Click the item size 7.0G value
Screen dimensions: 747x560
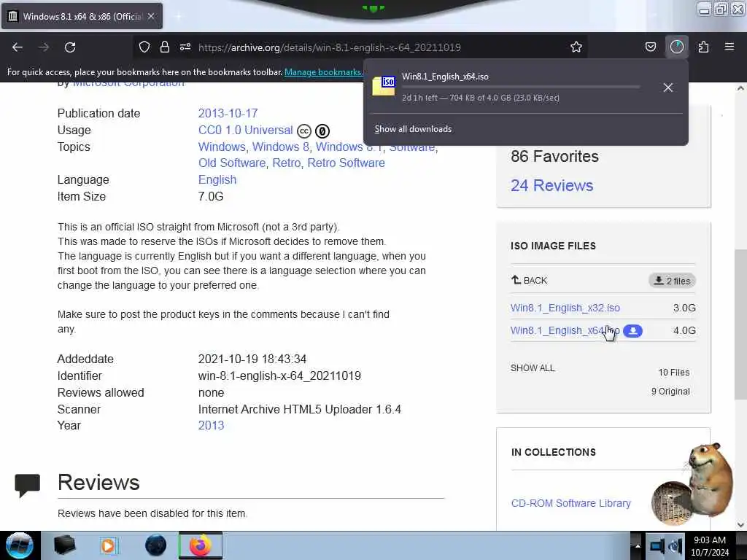211,196
